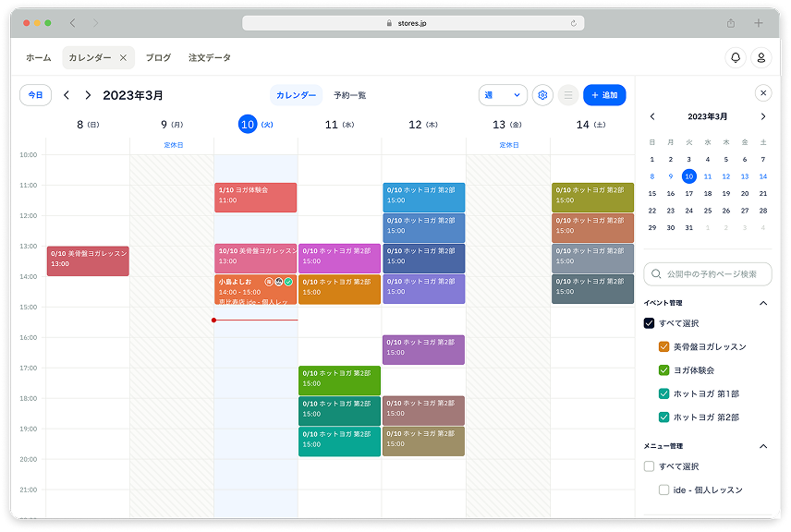Open purple ホットヨガ 第2部 Thursday 16:00 event
The image size is (791, 532).
pyautogui.click(x=424, y=349)
